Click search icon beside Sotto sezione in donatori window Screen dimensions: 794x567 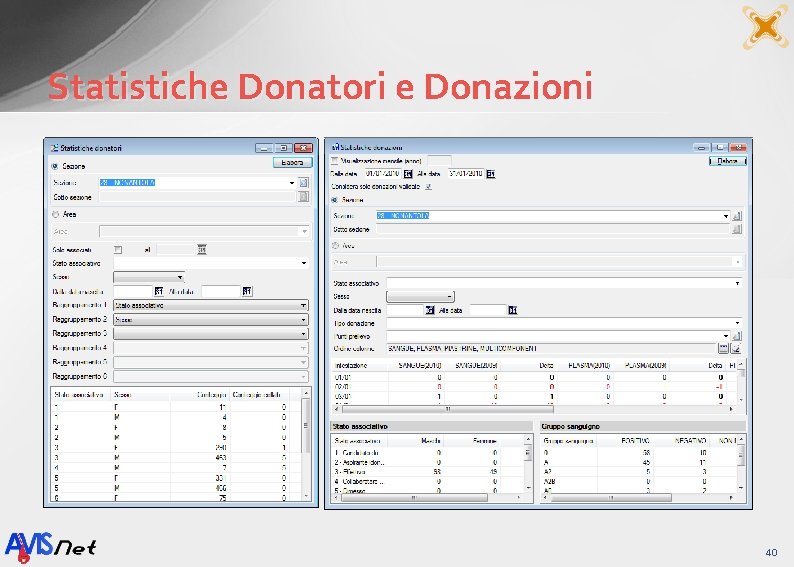(303, 196)
